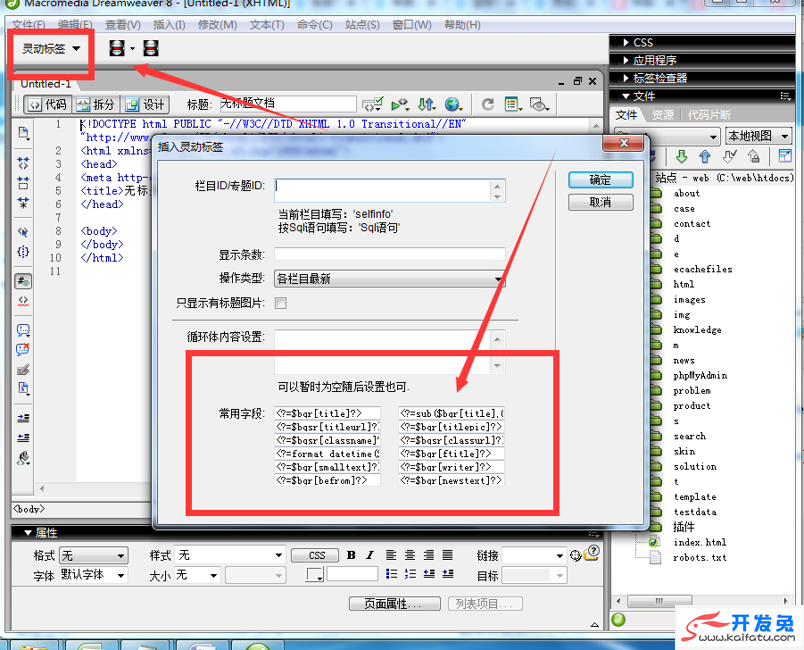Click the Preview in browser globe icon

click(x=453, y=104)
